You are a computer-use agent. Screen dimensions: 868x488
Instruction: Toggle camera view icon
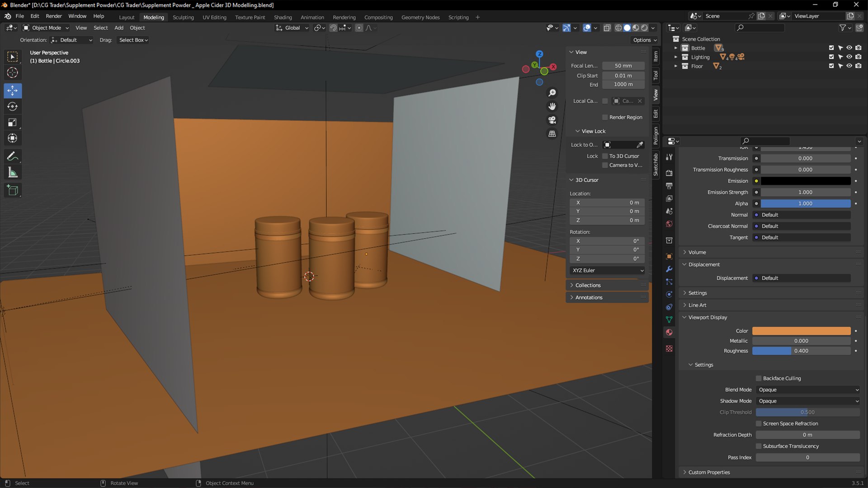point(552,120)
